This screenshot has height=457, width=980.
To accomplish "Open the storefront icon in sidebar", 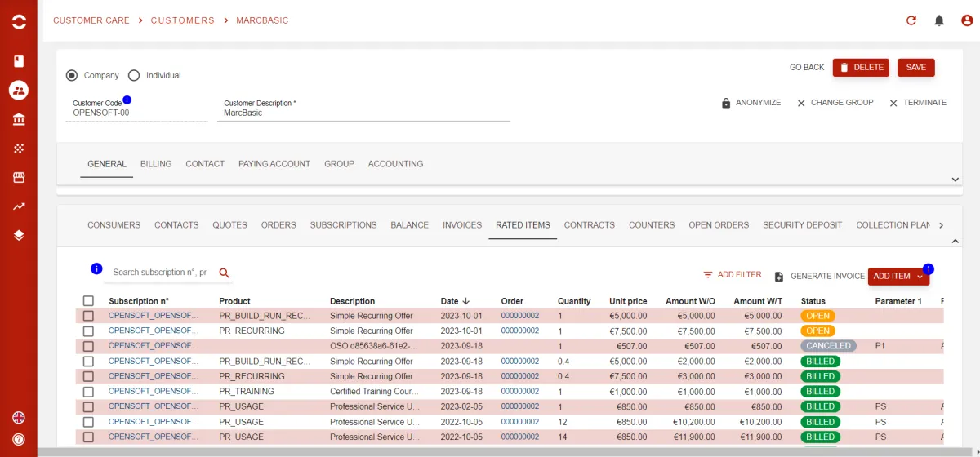I will 19,177.
